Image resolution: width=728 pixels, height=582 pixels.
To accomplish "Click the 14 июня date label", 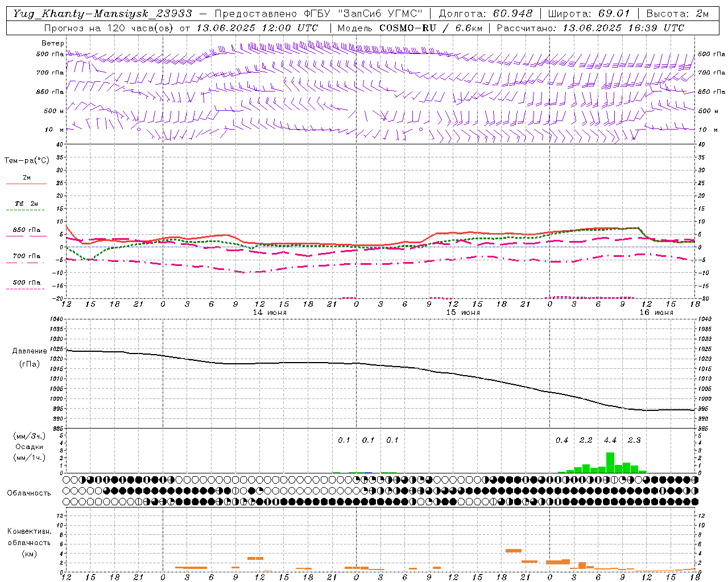I will point(270,313).
